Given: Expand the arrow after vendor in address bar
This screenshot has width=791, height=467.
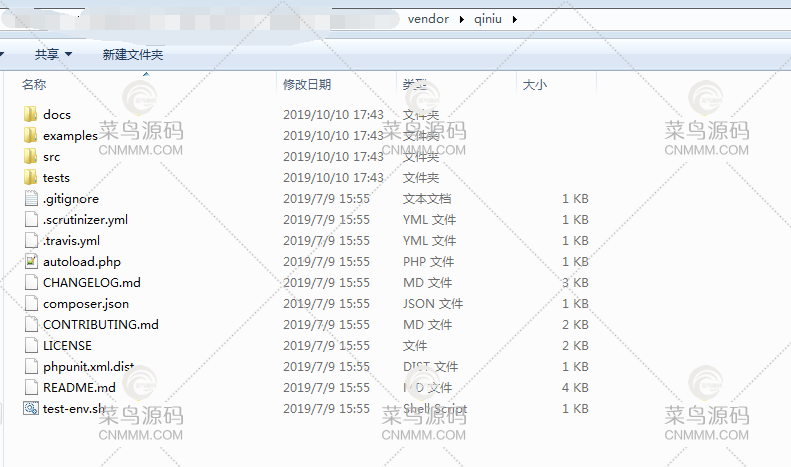Looking at the screenshot, I should coord(462,19).
